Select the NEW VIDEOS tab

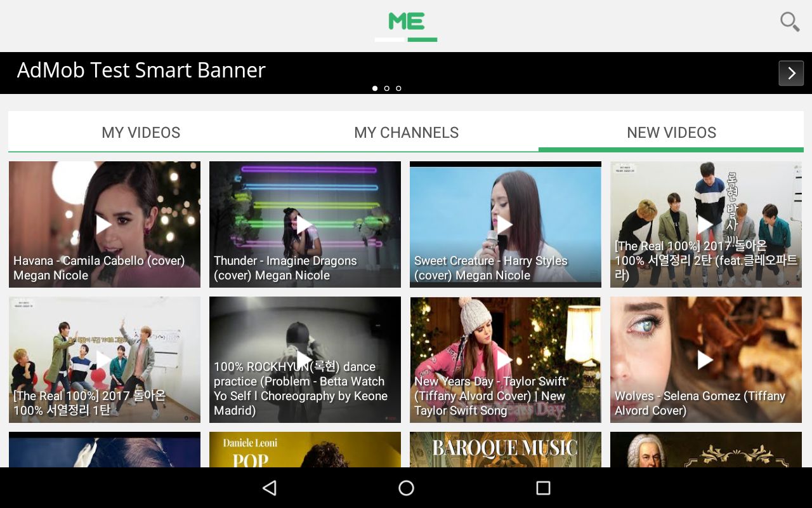click(x=671, y=132)
